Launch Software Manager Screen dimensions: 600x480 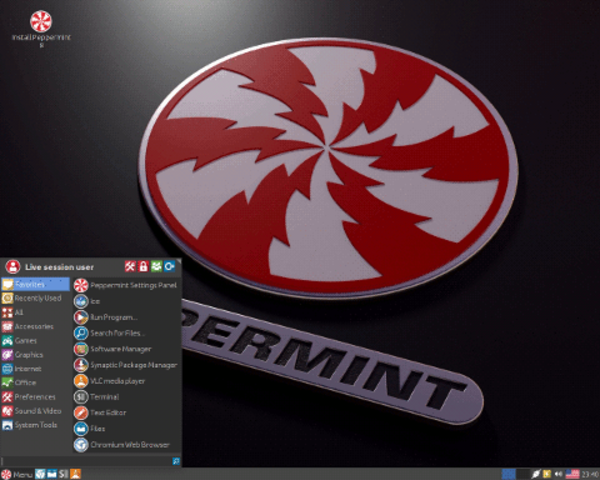tap(126, 349)
